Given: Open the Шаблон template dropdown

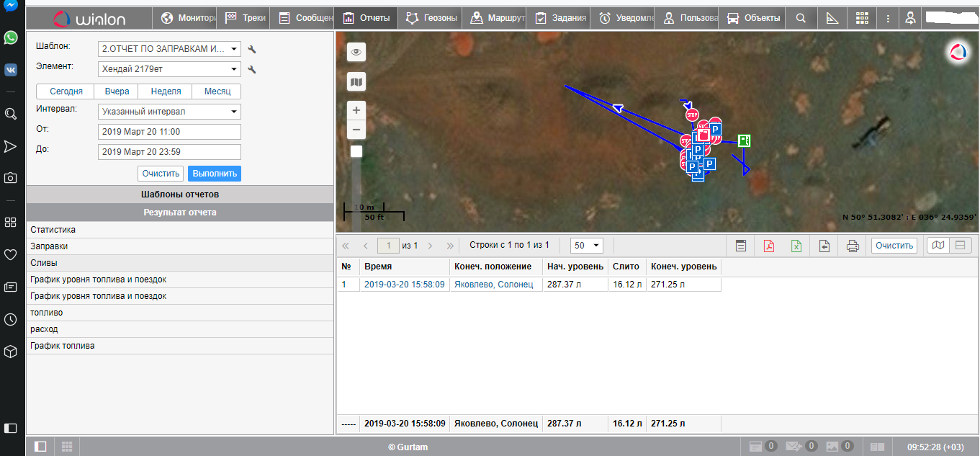Looking at the screenshot, I should [169, 49].
